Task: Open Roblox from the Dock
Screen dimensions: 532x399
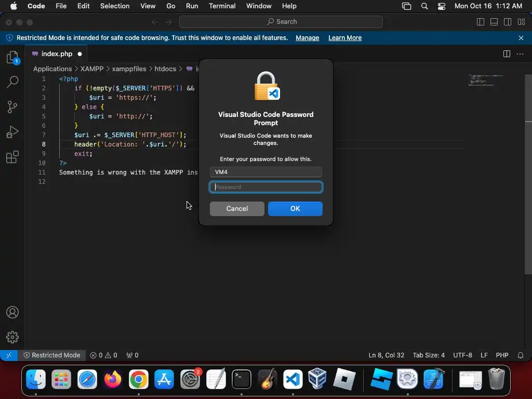Action: point(344,379)
